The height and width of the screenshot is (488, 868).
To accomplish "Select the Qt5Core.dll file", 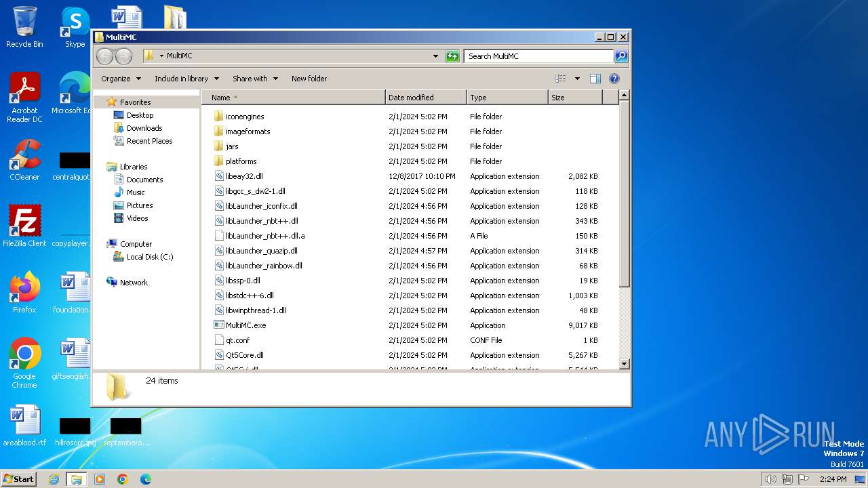I will [x=244, y=355].
